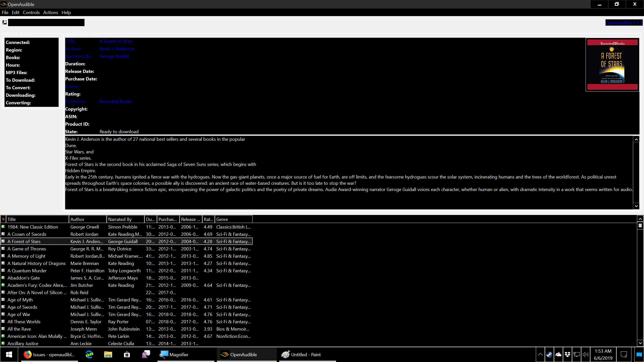Click the status dot beside Academ's Fury

[3, 285]
